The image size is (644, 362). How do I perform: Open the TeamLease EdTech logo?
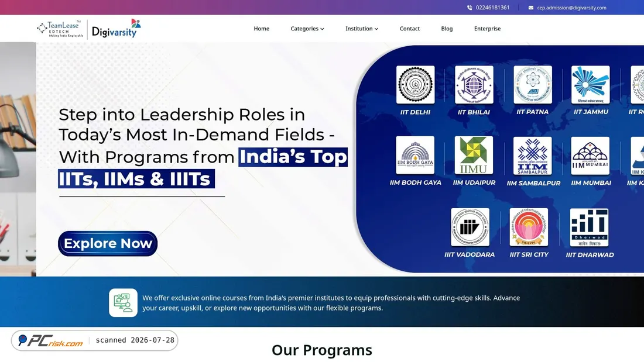60,29
